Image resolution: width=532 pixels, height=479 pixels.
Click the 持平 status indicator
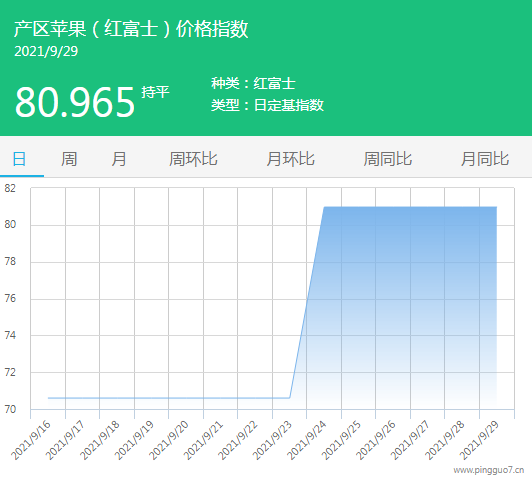(155, 92)
